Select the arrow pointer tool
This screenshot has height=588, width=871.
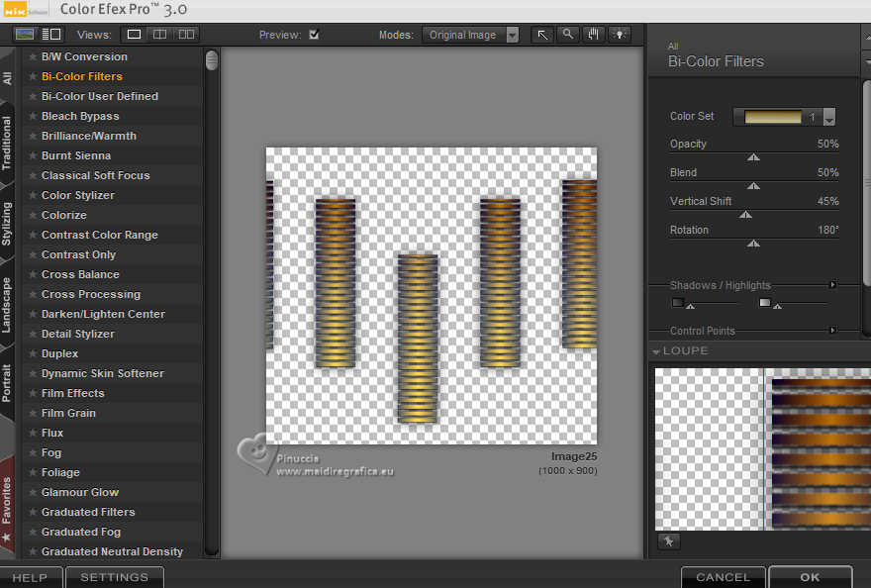[x=543, y=35]
